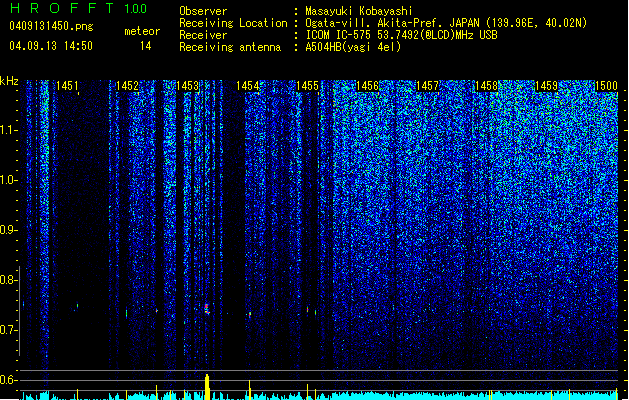The image size is (629, 400).
Task: Click the 1458 time marker
Action: pos(487,86)
